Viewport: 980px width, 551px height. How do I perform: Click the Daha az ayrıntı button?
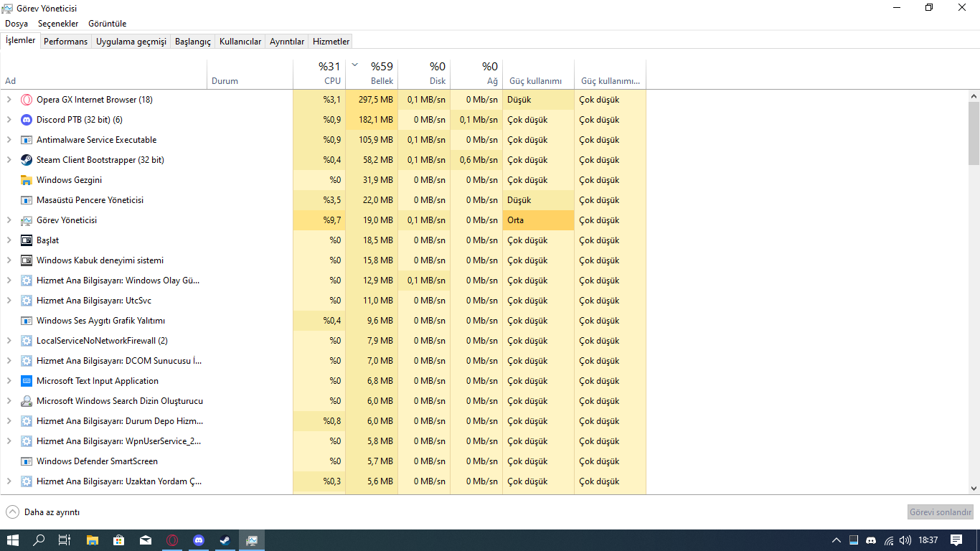(43, 512)
